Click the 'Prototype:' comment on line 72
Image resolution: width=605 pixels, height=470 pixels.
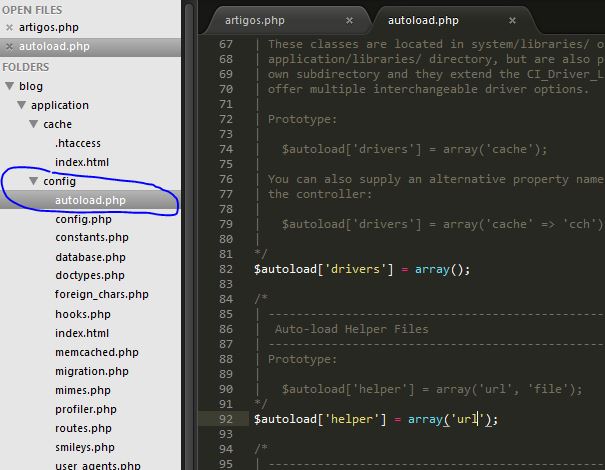pos(302,119)
